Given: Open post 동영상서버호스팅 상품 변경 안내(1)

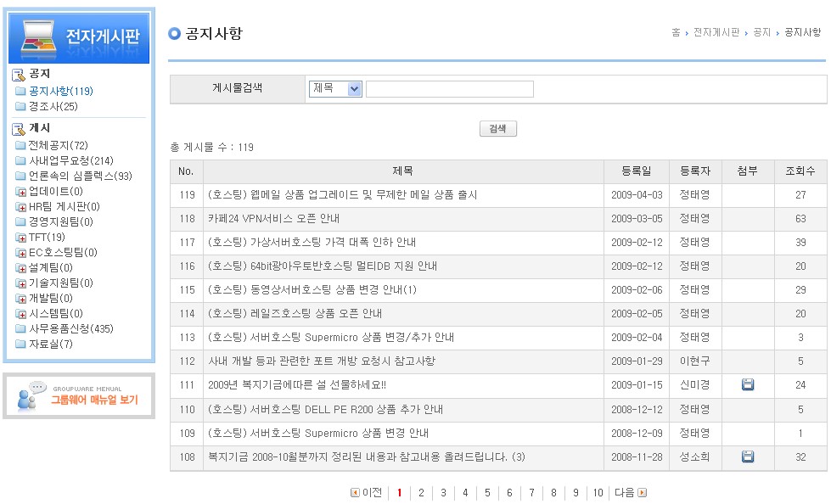Looking at the screenshot, I should coord(312,290).
